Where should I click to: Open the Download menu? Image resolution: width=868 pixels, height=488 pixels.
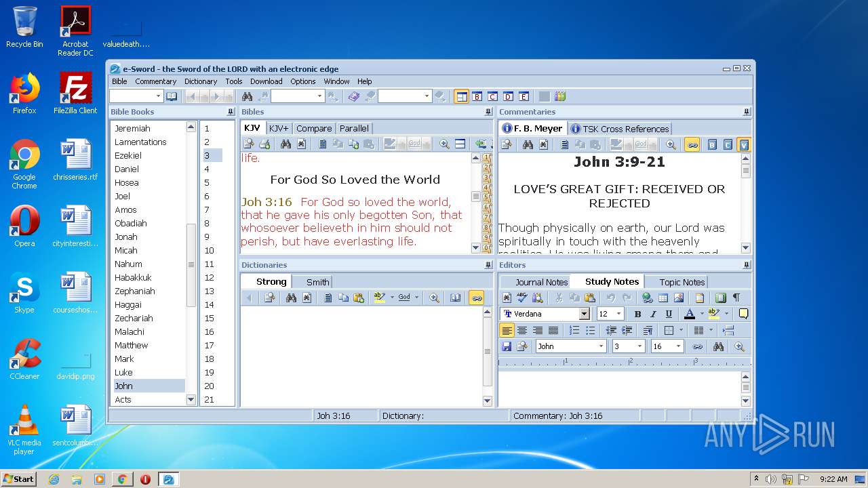[x=266, y=81]
